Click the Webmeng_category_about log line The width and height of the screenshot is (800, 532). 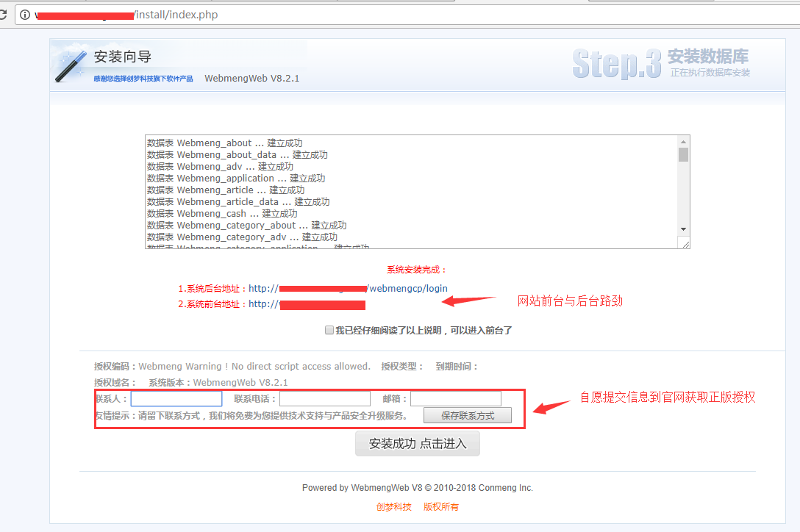coord(247,225)
